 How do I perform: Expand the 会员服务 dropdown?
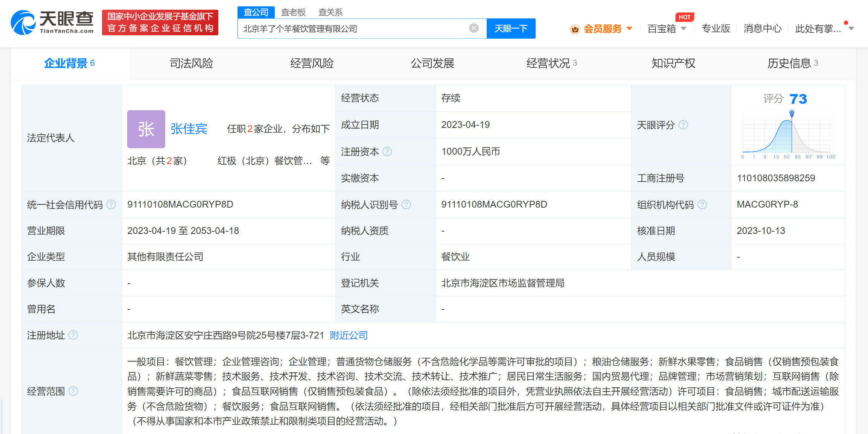pos(629,29)
